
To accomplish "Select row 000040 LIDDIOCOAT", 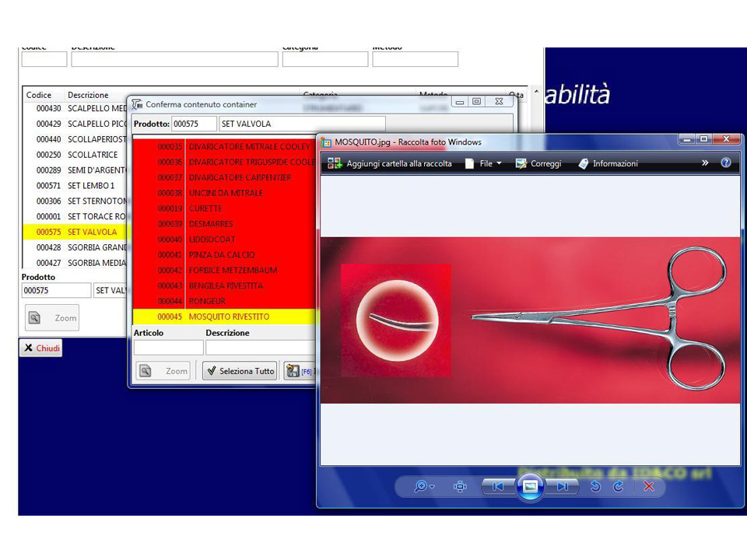I will click(x=224, y=239).
